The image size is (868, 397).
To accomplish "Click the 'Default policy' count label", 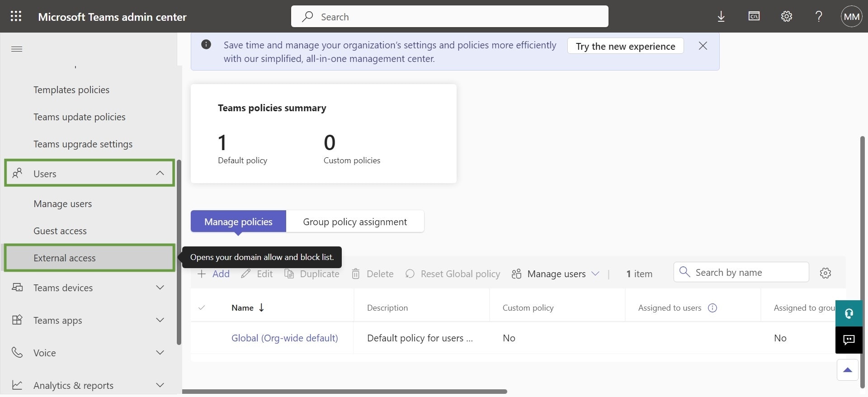I will [x=242, y=160].
